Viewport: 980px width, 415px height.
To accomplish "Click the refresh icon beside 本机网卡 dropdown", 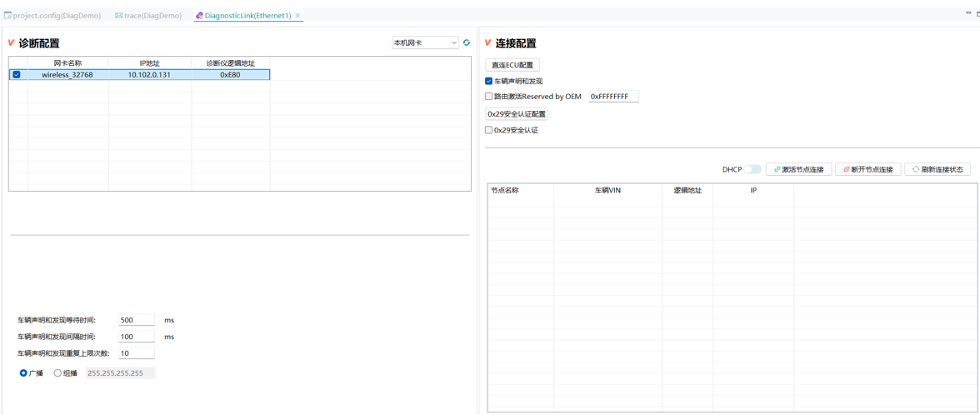I will 467,42.
